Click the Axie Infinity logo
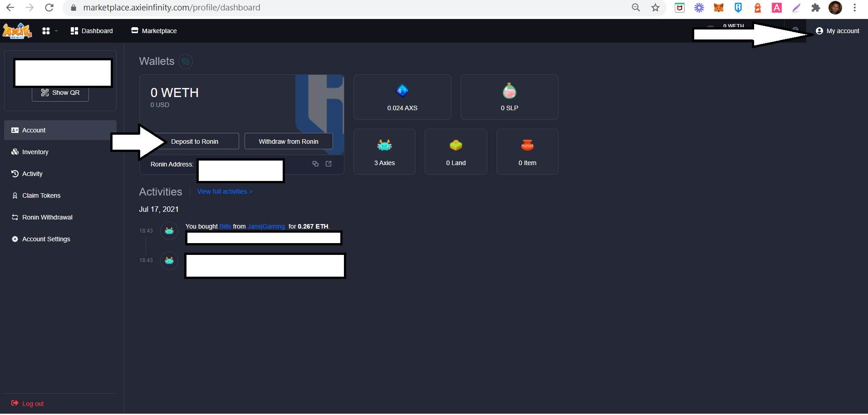 pos(17,31)
